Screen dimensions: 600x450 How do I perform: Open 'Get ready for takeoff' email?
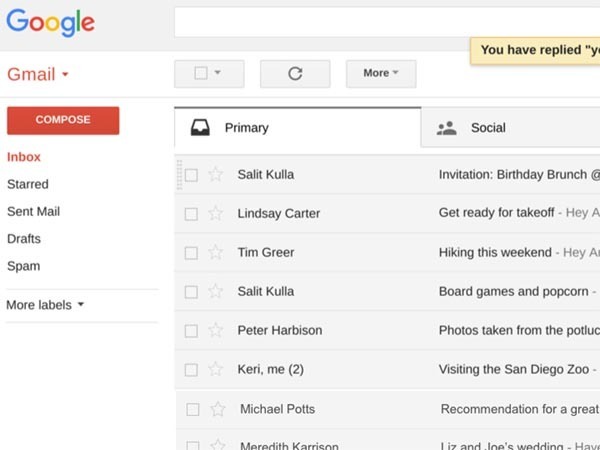pos(496,212)
